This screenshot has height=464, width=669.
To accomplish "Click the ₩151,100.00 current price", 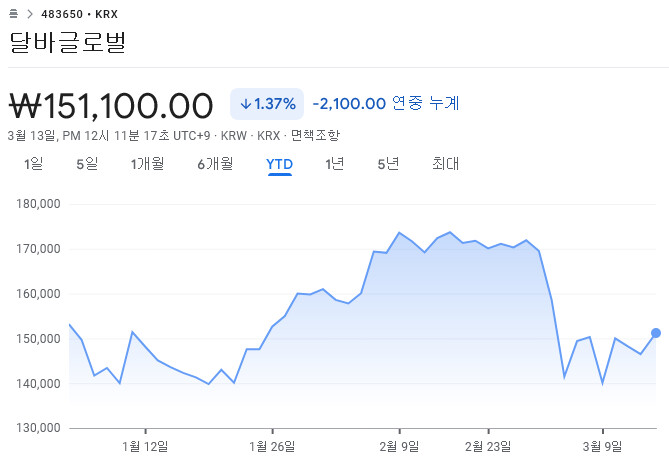I will click(x=111, y=104).
